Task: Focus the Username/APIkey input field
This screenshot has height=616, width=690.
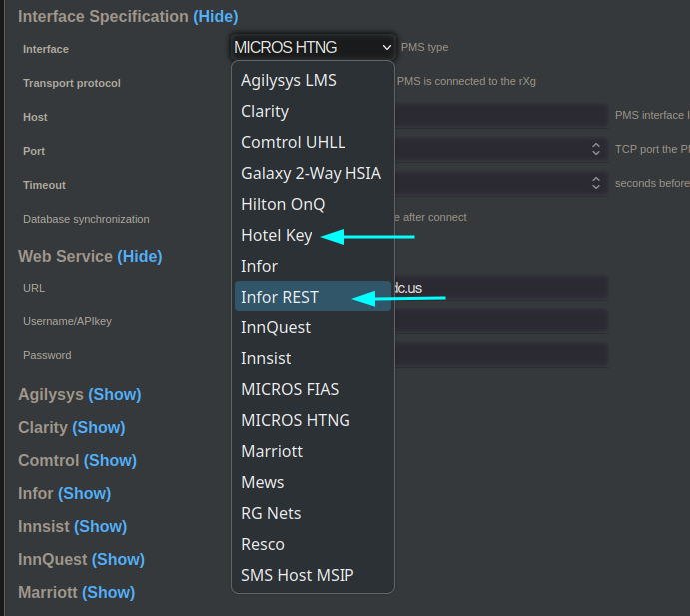Action: [501, 321]
